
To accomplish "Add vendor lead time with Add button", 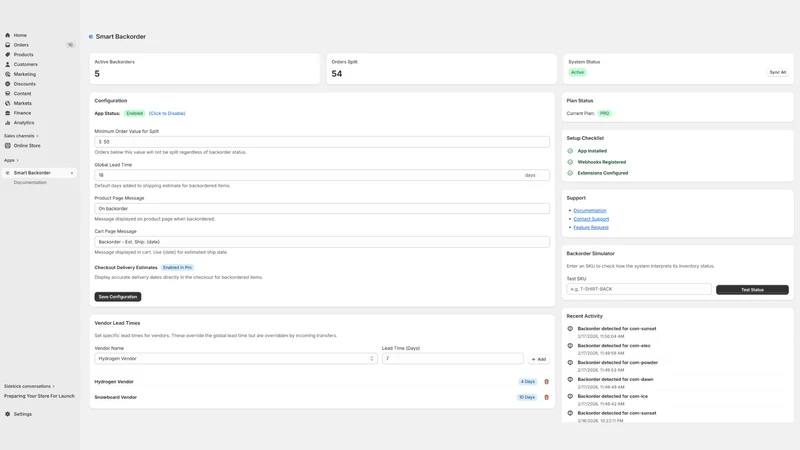I will (x=538, y=359).
